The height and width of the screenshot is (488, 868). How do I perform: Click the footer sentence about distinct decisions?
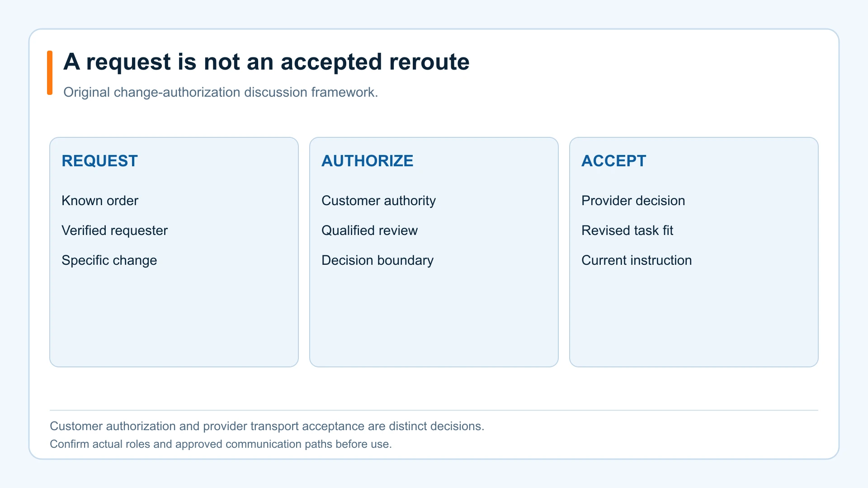[267, 426]
